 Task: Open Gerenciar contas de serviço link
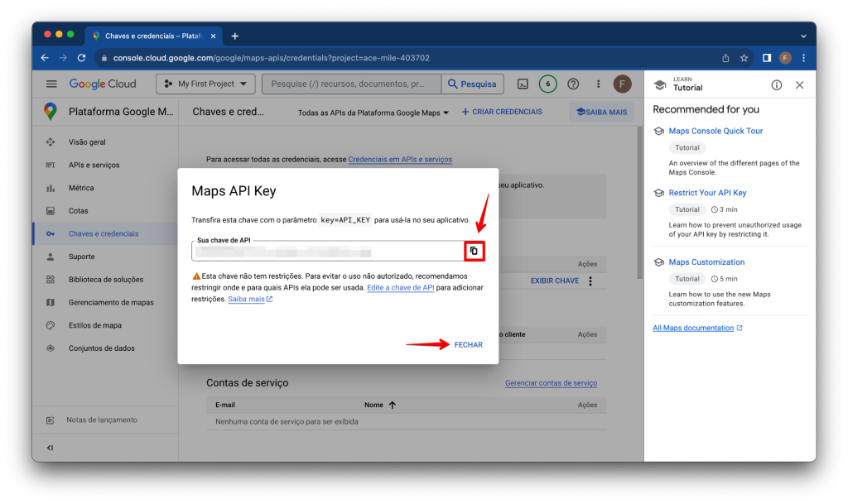[x=551, y=383]
